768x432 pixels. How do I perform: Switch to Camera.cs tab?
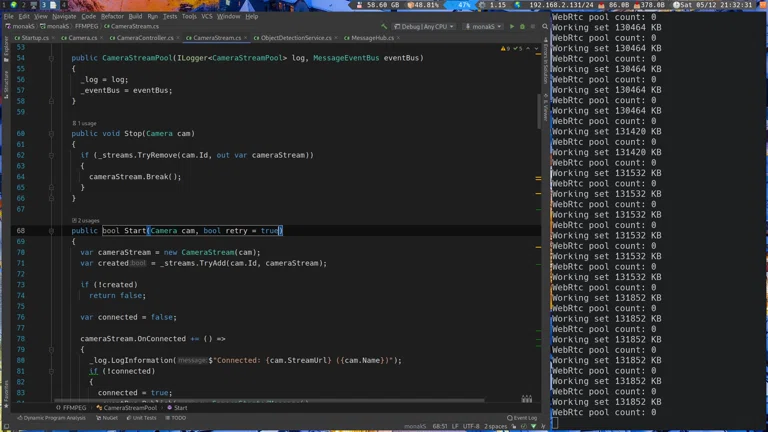pyautogui.click(x=82, y=38)
